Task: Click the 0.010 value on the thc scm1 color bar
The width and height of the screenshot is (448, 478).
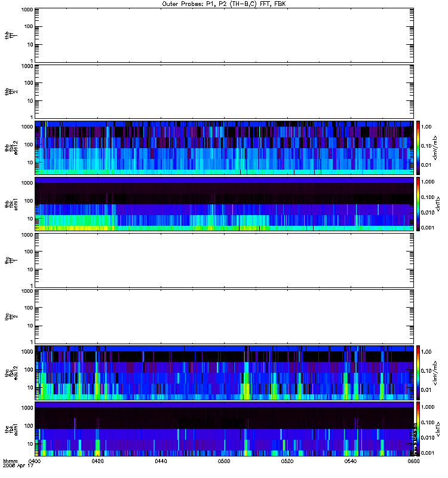Action: (428, 438)
